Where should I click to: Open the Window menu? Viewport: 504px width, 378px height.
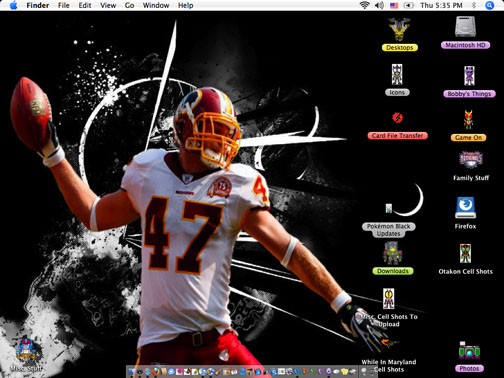156,5
